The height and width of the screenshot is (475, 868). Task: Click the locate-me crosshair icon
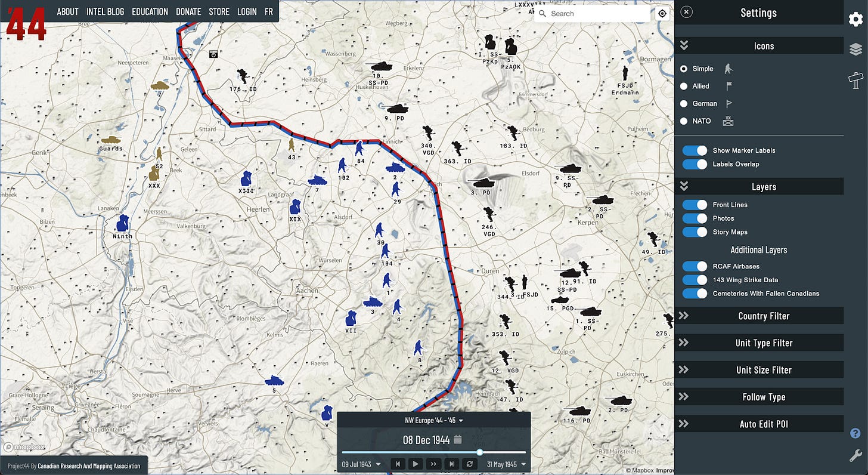(x=662, y=14)
